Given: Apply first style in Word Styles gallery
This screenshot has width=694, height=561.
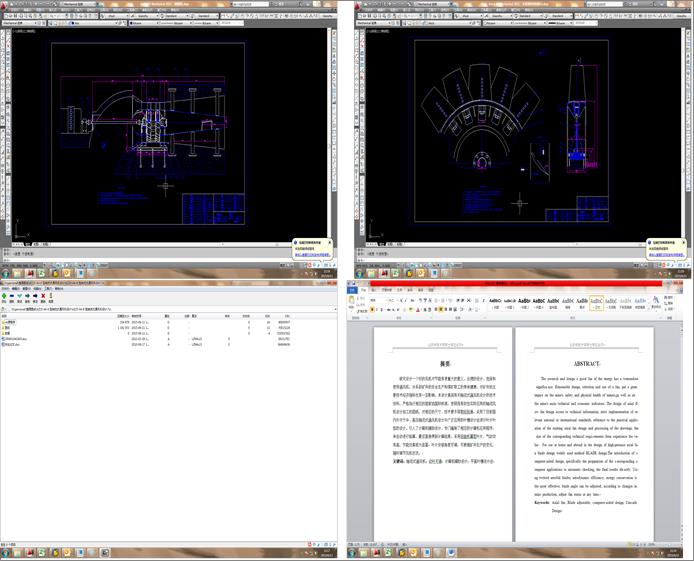Looking at the screenshot, I should click(496, 303).
